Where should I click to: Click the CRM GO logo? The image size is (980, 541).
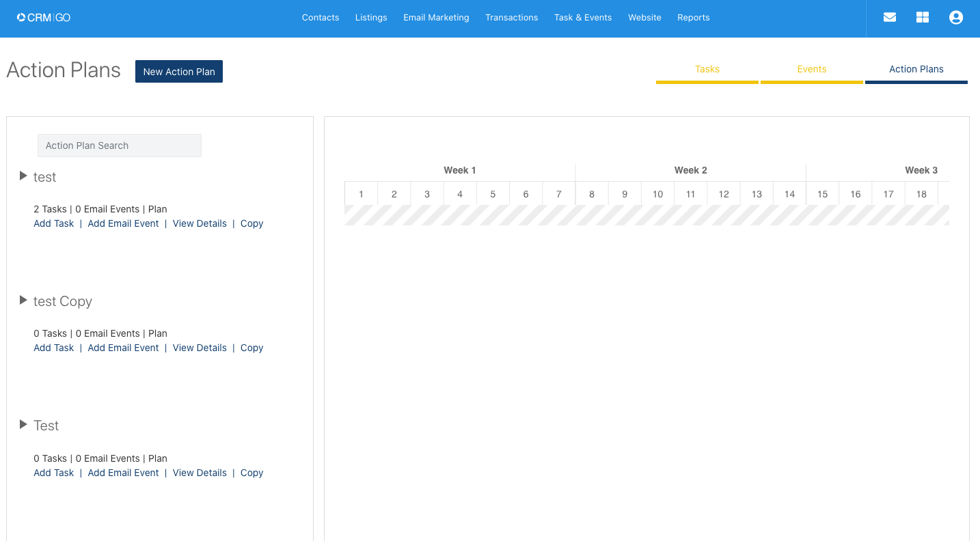pos(44,17)
